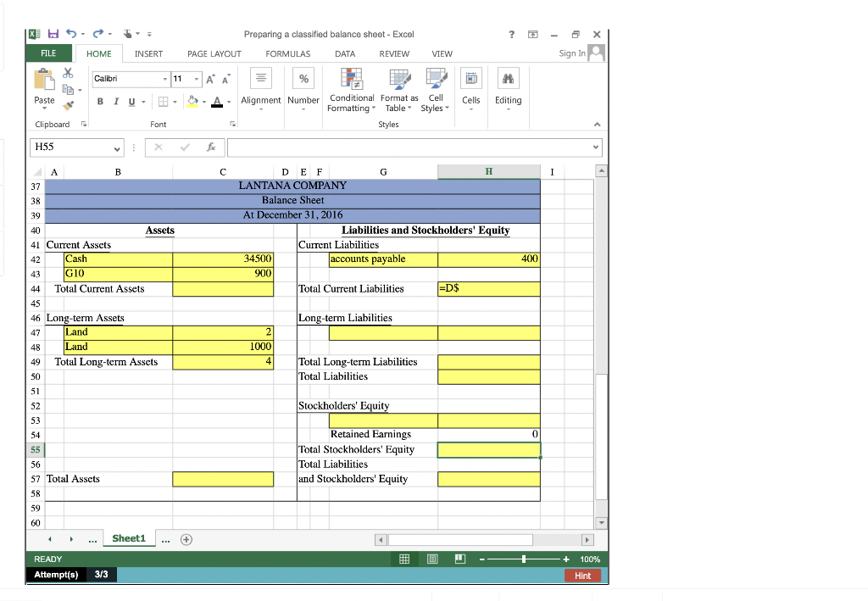This screenshot has width=868, height=601.
Task: Click the Copy icon in Clipboard group
Action: pyautogui.click(x=67, y=88)
